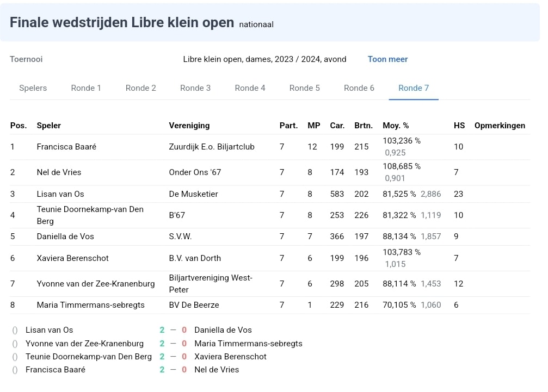Click the Moy. % column header
The height and width of the screenshot is (392, 548).
click(x=396, y=126)
